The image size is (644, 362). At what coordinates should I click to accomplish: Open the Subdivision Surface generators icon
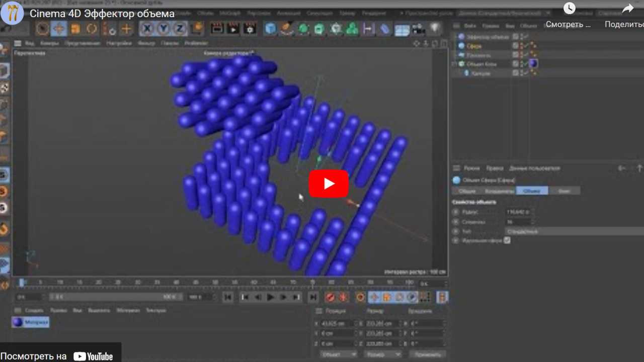[303, 29]
